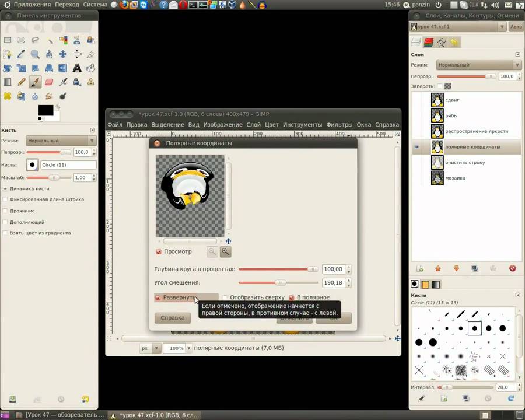Select the Scale tool
Screen dimensions: 525x420
21,68
